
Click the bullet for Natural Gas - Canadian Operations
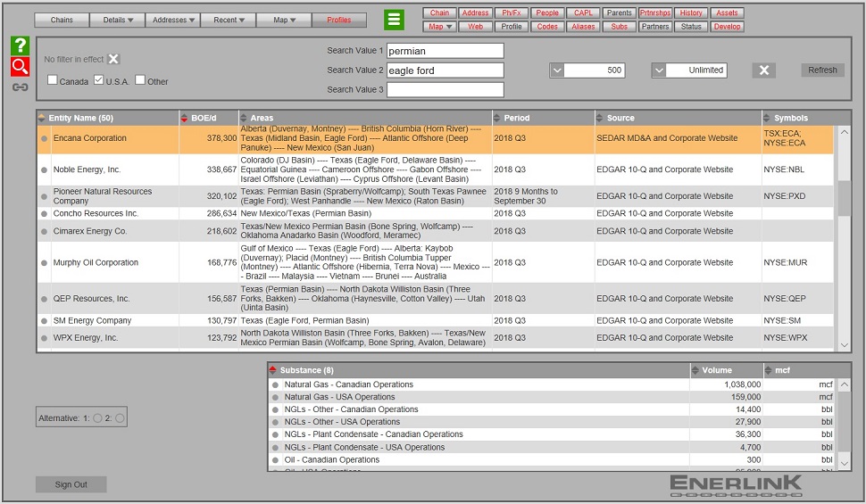tap(275, 384)
